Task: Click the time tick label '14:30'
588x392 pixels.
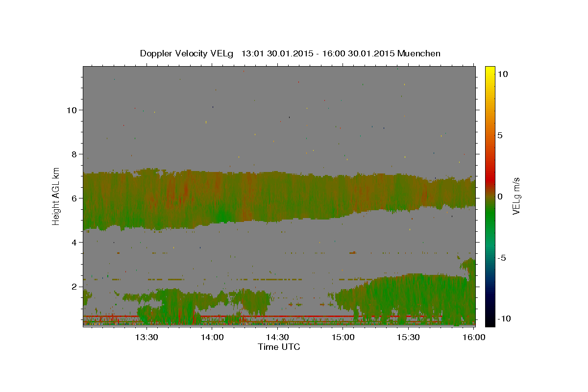Action: click(277, 337)
